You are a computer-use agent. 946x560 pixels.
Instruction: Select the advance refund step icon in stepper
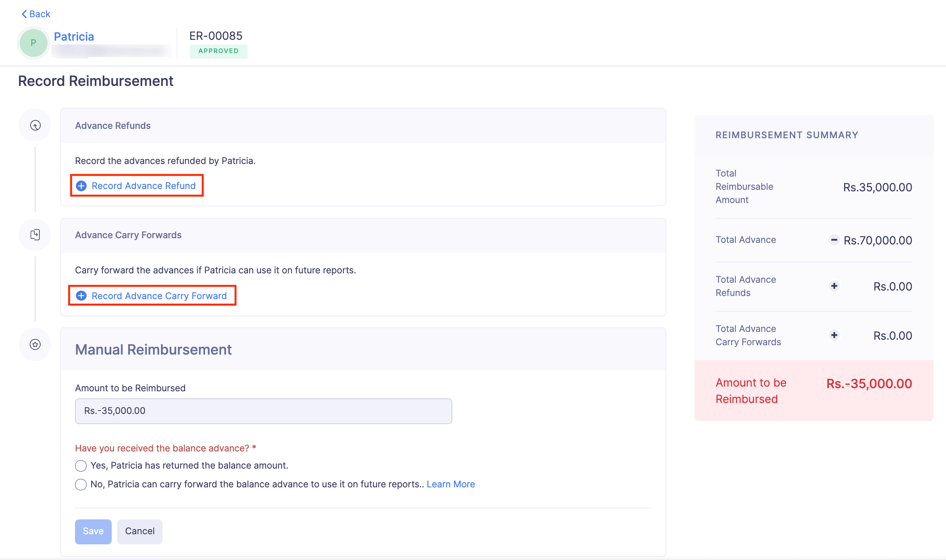[34, 125]
